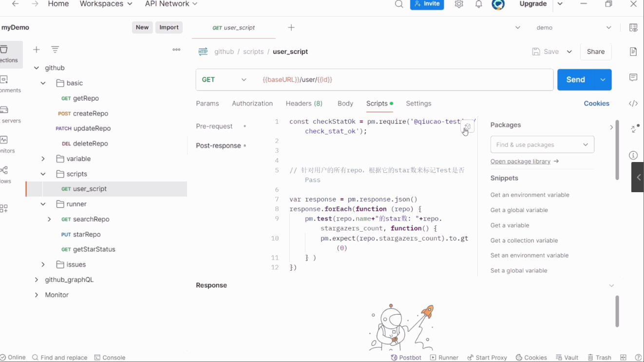
Task: Go back with the left arrow
Action: click(15, 4)
